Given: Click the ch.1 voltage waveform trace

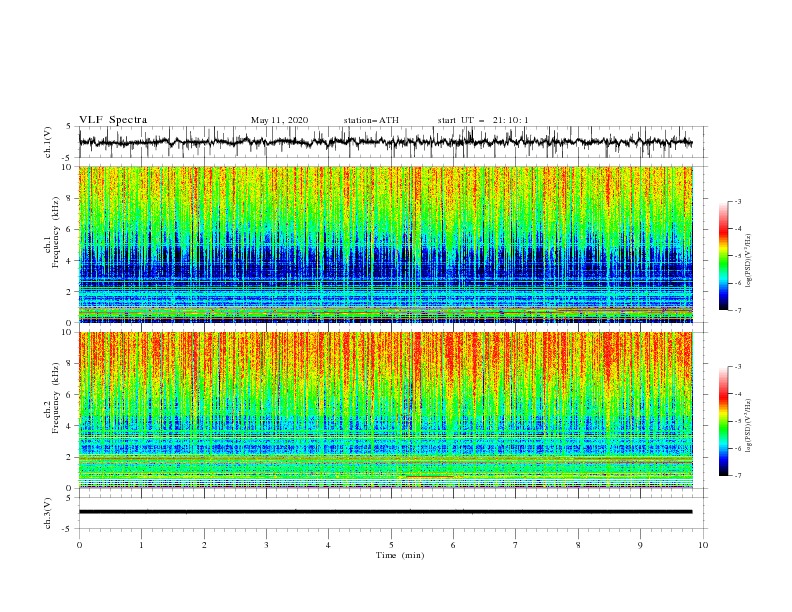Looking at the screenshot, I should click(x=385, y=142).
